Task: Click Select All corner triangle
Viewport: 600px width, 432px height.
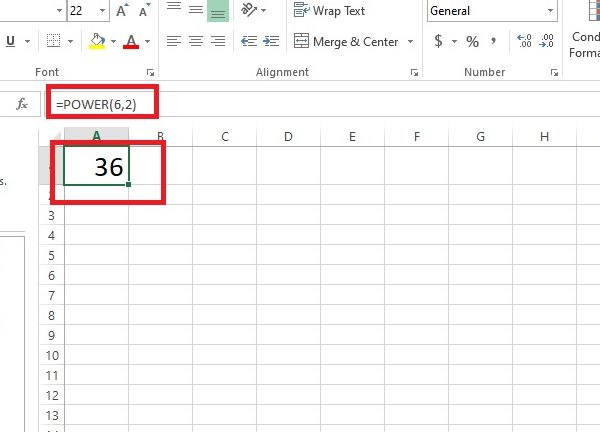Action: pos(55,138)
